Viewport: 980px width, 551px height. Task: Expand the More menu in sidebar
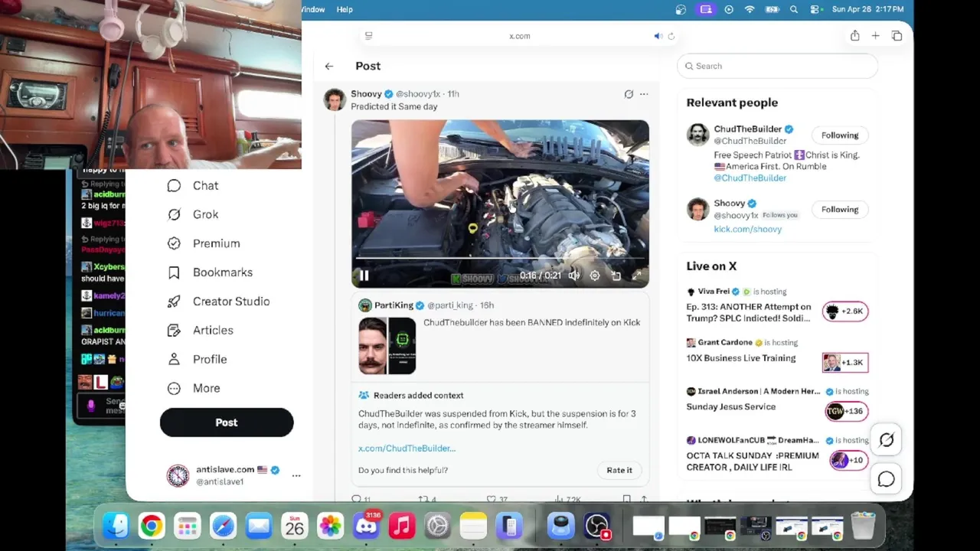pyautogui.click(x=193, y=389)
